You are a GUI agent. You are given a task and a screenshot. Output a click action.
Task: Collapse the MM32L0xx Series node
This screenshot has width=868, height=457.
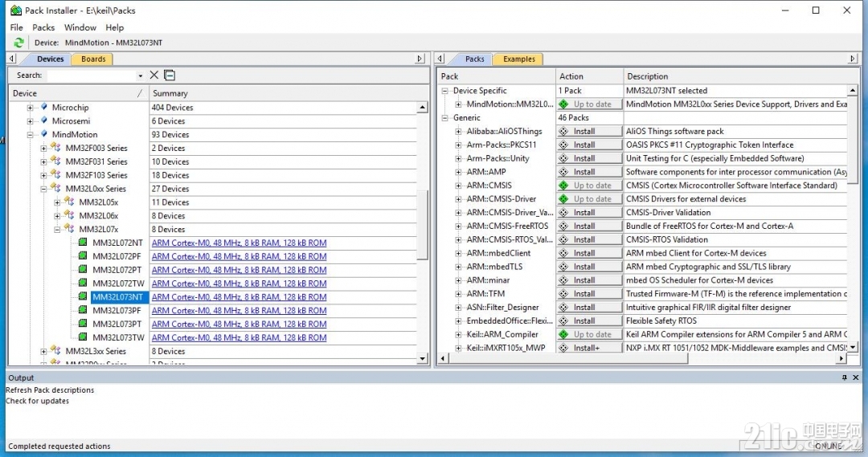click(43, 189)
